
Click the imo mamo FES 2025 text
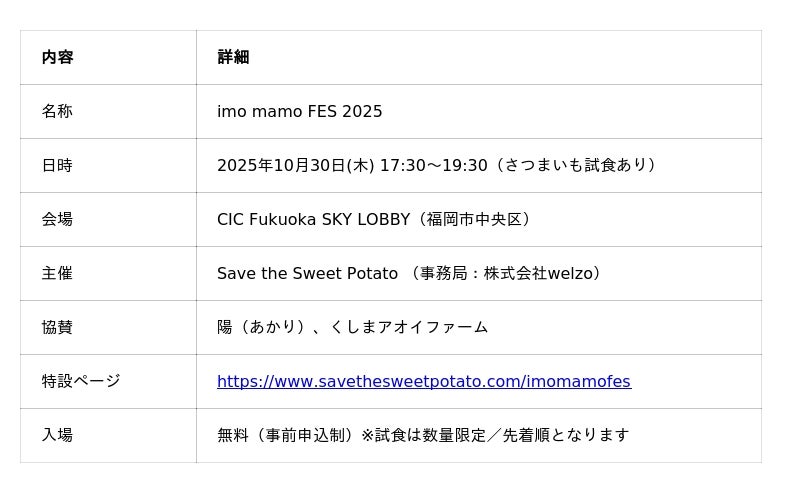299,111
